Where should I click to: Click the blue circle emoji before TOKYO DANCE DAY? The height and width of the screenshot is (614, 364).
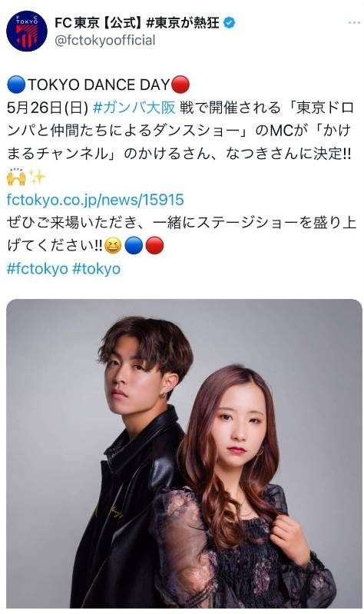tap(16, 85)
